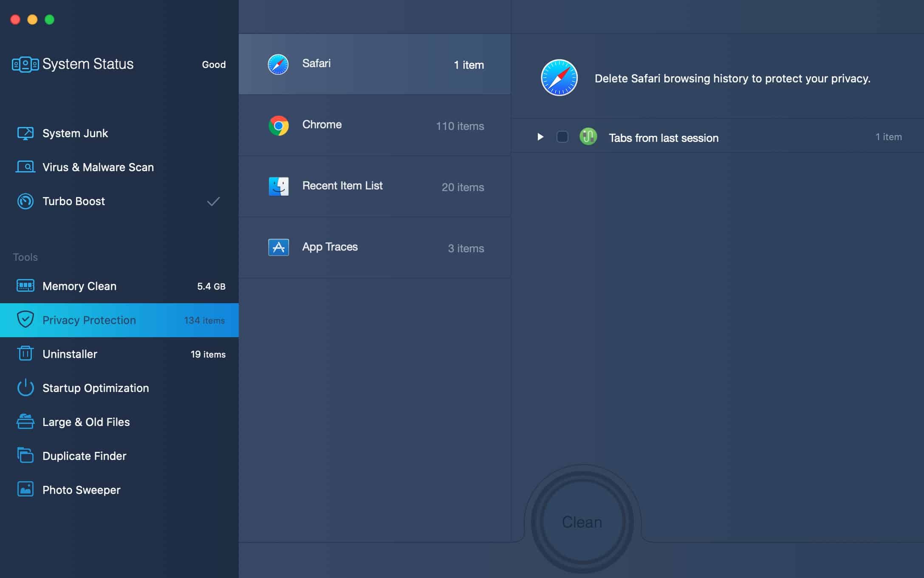Image resolution: width=924 pixels, height=578 pixels.
Task: Launch the Duplicate Finder
Action: pyautogui.click(x=84, y=456)
